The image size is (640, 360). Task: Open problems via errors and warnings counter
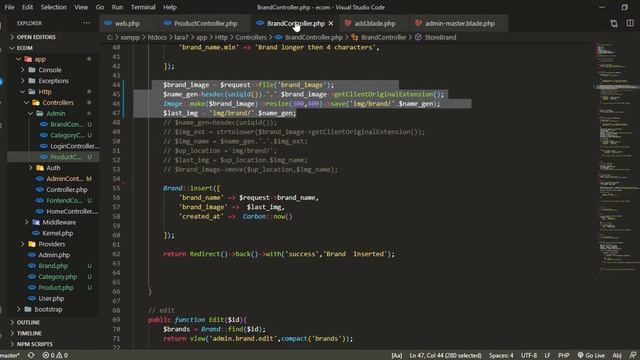click(55, 356)
